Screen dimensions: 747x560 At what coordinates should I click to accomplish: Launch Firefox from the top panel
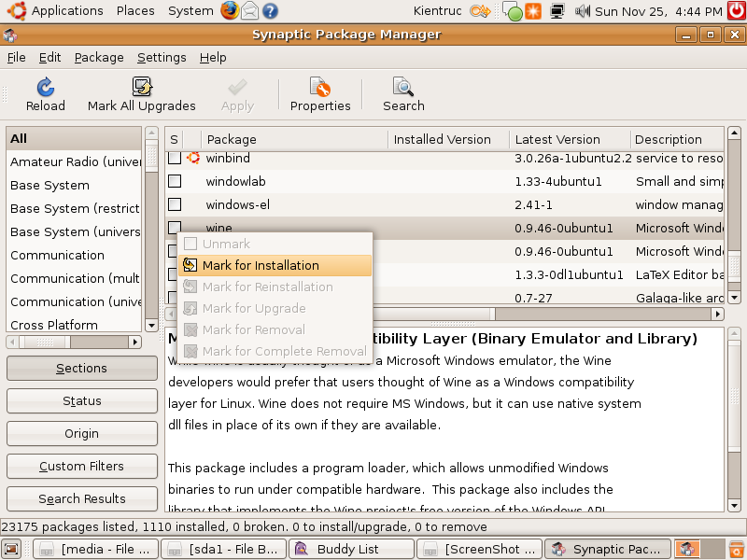(x=230, y=11)
